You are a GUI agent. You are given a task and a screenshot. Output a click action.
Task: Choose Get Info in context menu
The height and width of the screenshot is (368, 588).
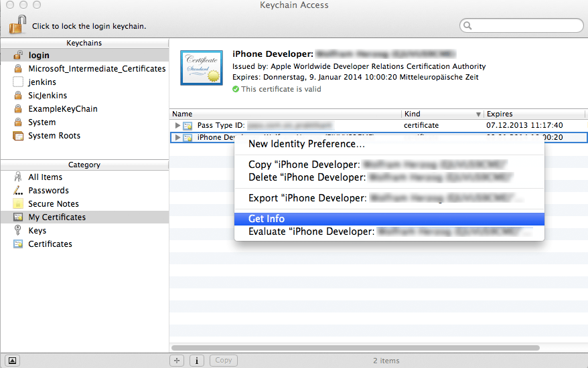(x=389, y=219)
